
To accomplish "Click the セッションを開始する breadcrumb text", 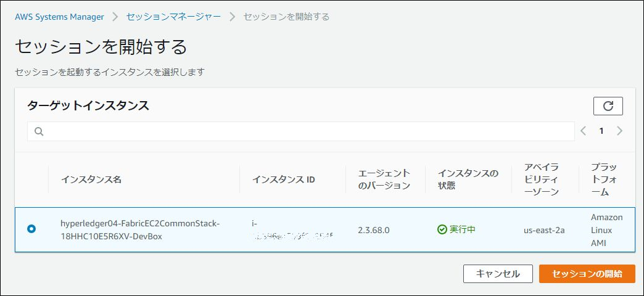I will 286,17.
